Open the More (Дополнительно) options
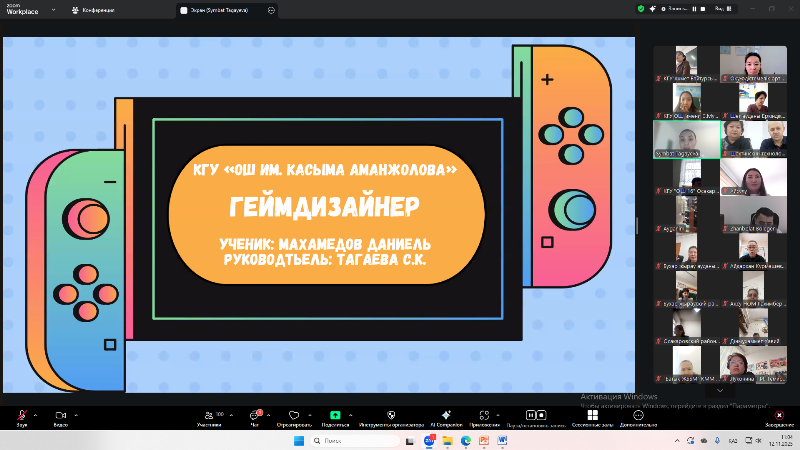The width and height of the screenshot is (800, 450). (x=637, y=415)
